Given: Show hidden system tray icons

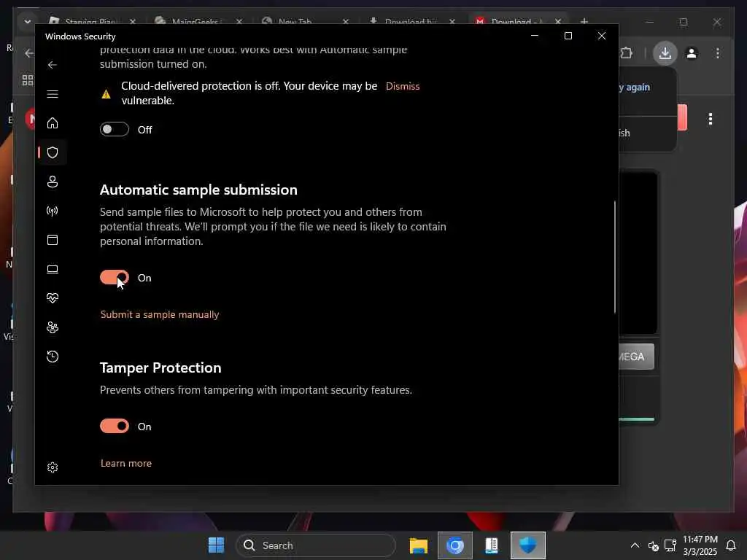Looking at the screenshot, I should (x=635, y=545).
